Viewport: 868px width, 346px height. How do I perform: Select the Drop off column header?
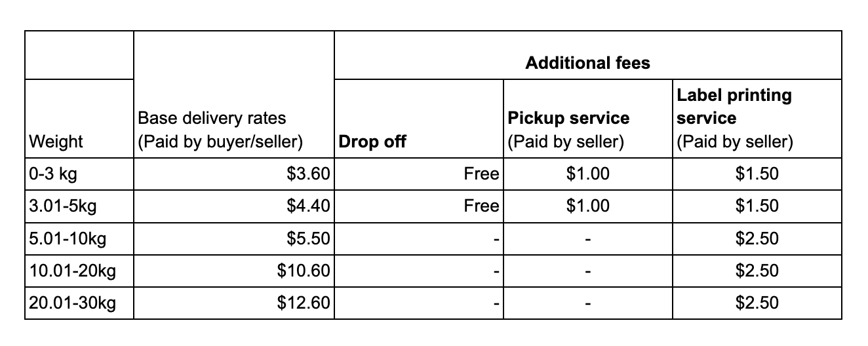[419, 119]
